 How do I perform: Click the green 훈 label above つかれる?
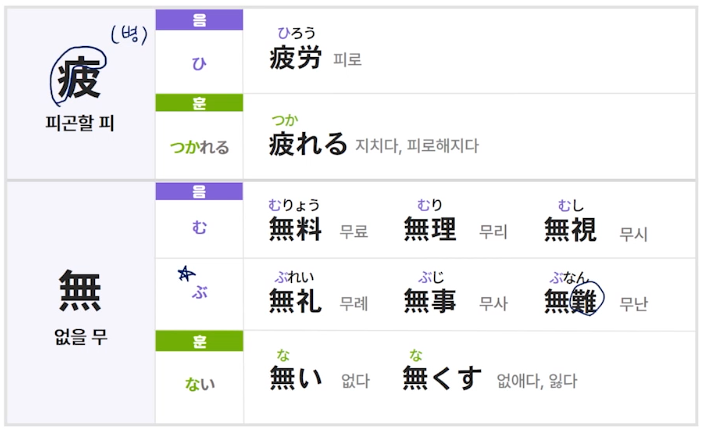click(199, 103)
